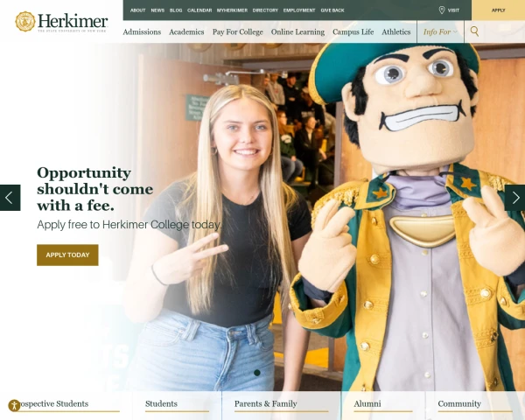This screenshot has width=525, height=420.
Task: Click the Apply Today button
Action: (67, 255)
